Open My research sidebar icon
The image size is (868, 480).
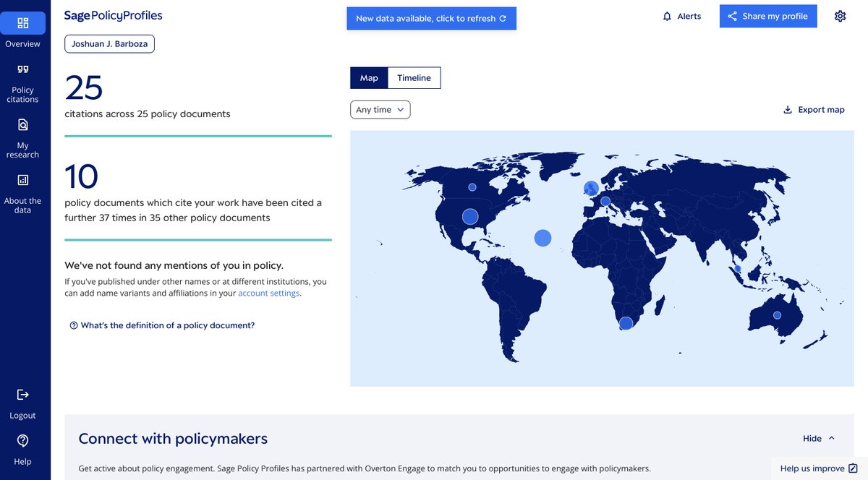22,124
